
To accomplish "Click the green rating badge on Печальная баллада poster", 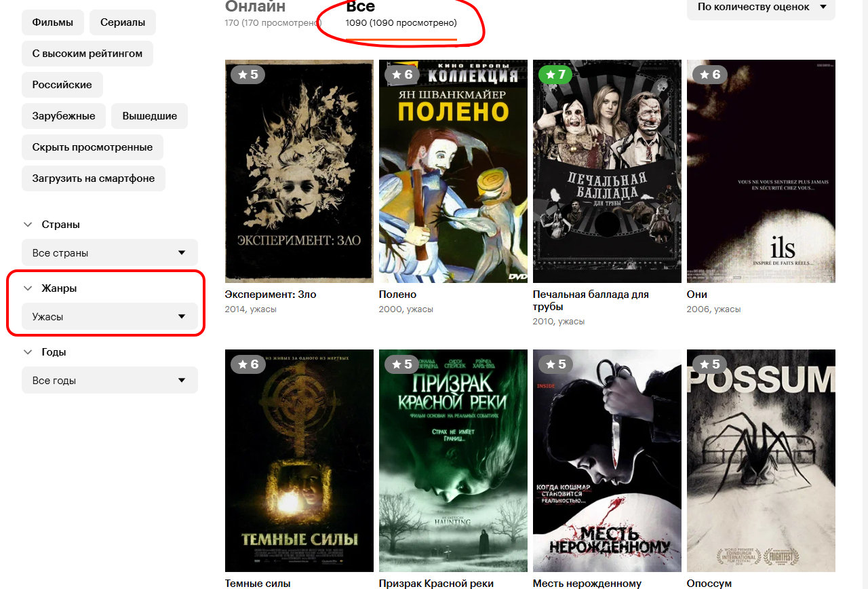I will [555, 74].
